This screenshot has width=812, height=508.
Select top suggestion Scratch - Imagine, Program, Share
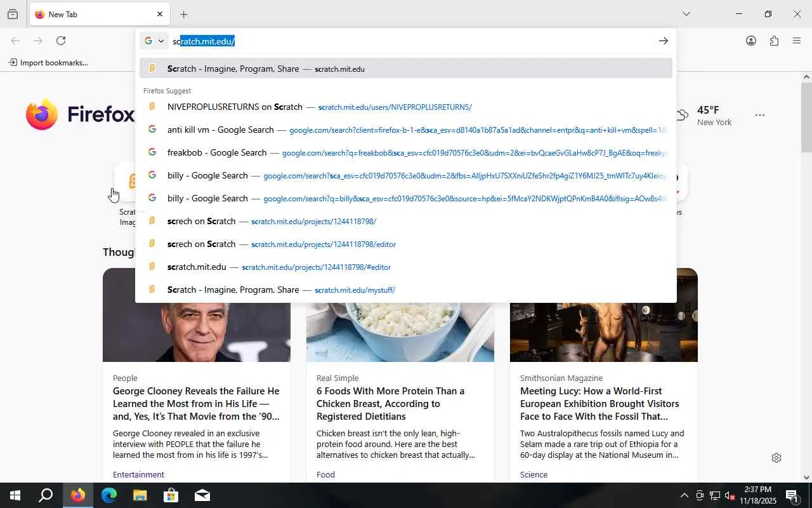tap(406, 69)
